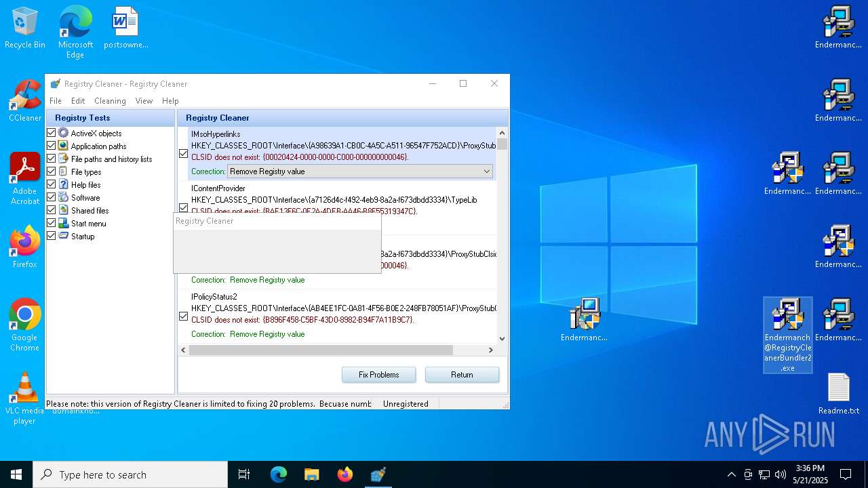Select Endermanch@RegistryCleanerBundler2.exe desktop icon
The image size is (868, 488).
tap(788, 335)
